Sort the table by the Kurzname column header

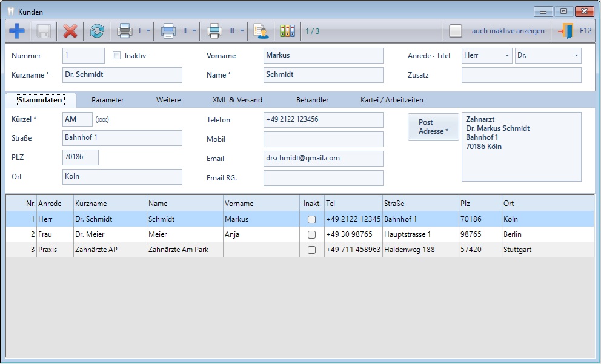click(x=110, y=204)
